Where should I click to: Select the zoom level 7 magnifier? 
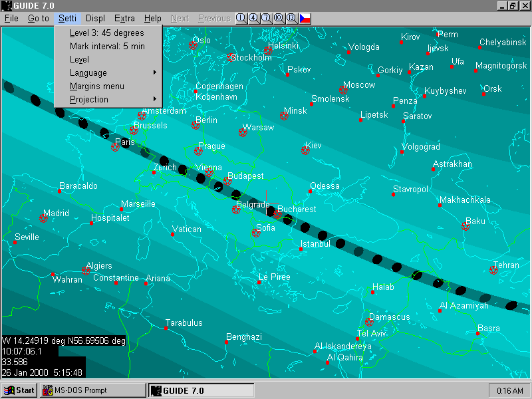[266, 18]
